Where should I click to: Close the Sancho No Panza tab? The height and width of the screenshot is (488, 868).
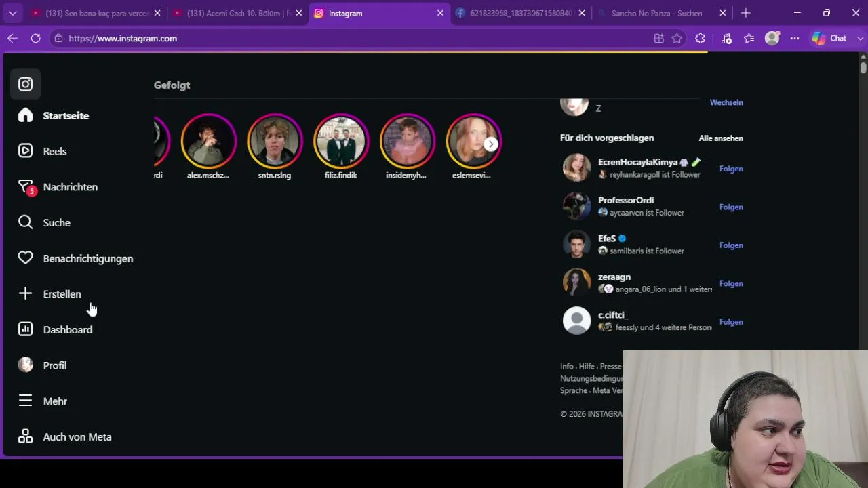coord(722,13)
